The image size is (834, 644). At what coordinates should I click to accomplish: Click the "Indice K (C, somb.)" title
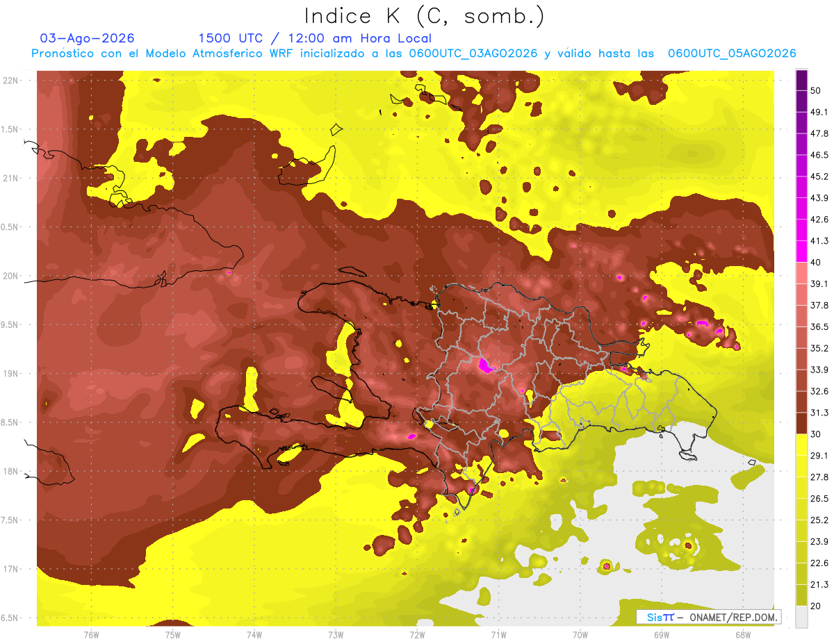425,16
